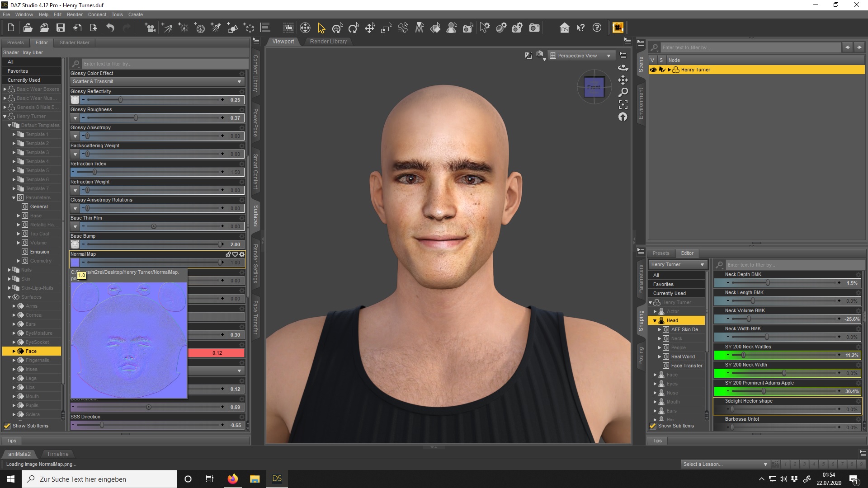
Task: Switch to the Render Library tab
Action: pos(328,42)
